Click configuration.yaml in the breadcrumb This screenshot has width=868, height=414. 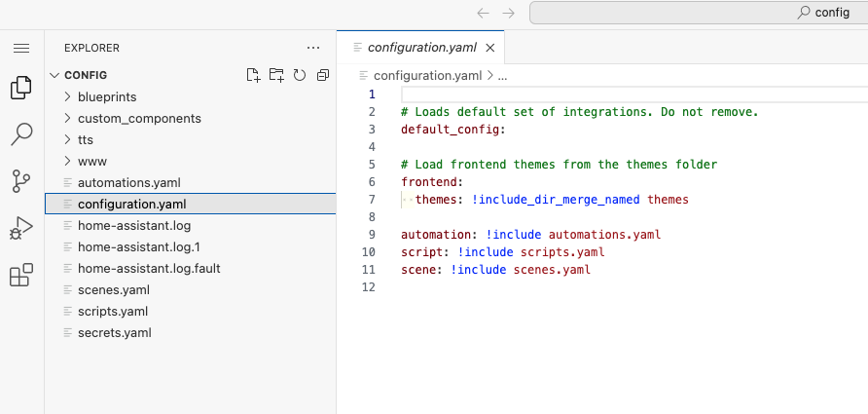(427, 76)
